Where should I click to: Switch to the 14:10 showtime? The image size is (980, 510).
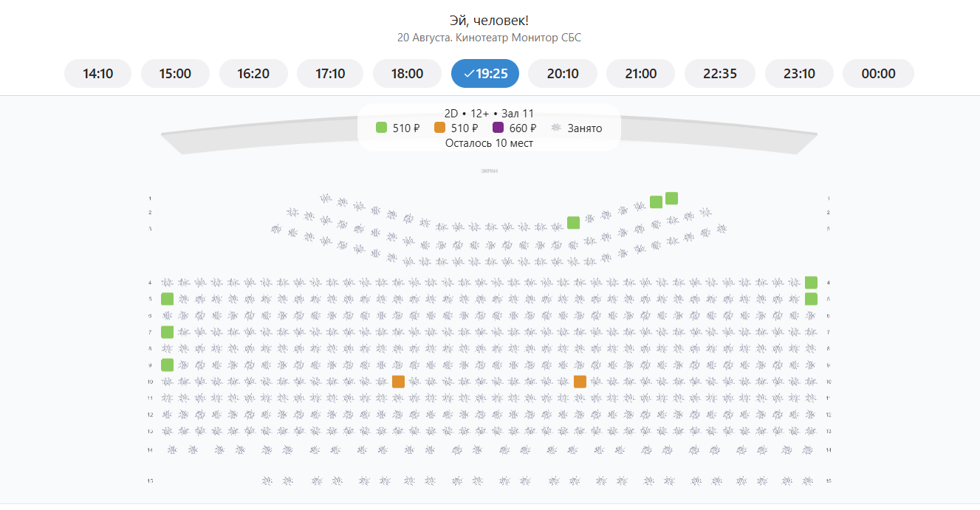(98, 74)
